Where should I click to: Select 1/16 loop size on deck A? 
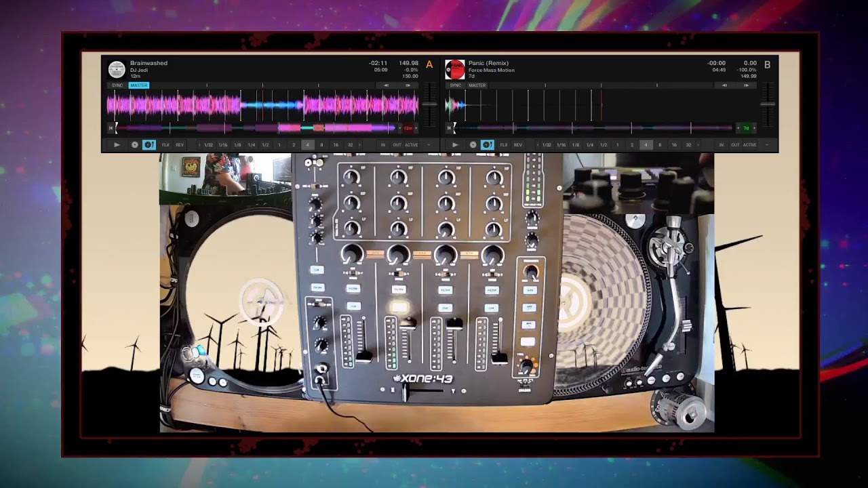tap(223, 145)
